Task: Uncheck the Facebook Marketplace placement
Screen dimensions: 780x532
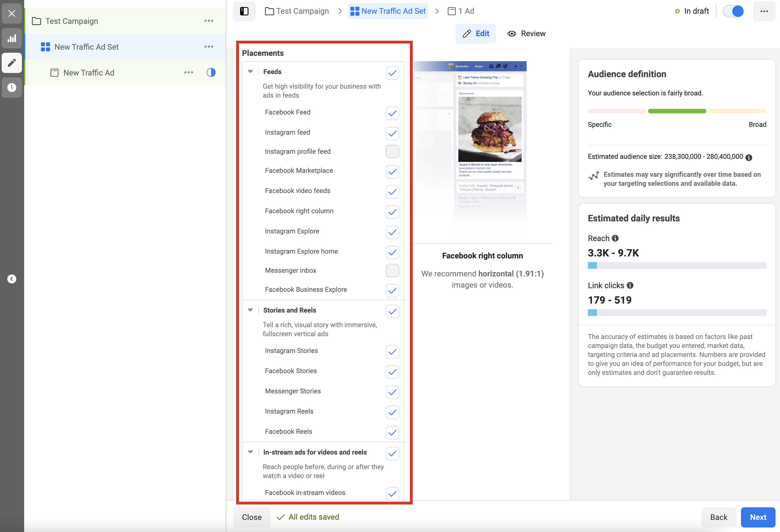Action: tap(392, 171)
